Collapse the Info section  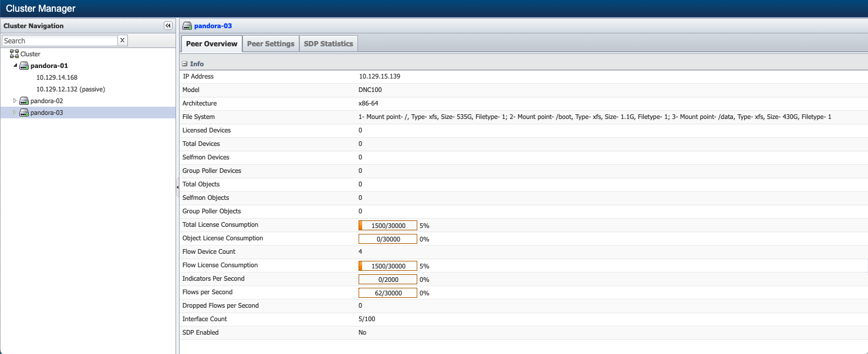185,64
